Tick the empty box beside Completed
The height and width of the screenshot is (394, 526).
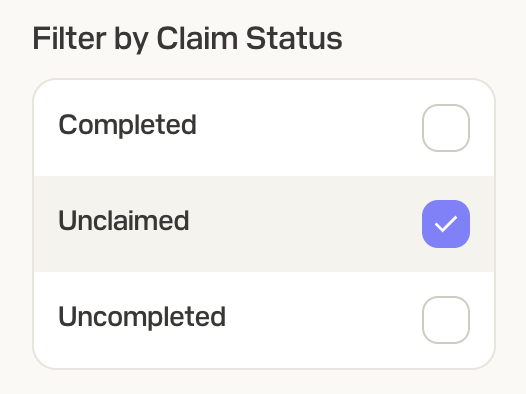(x=446, y=128)
